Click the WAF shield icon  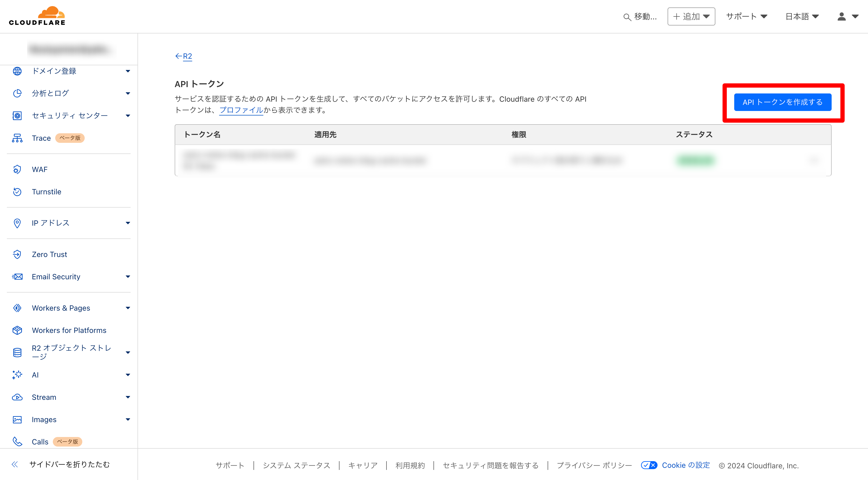[x=17, y=170]
